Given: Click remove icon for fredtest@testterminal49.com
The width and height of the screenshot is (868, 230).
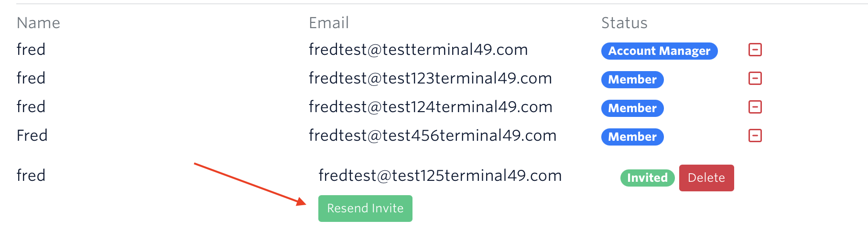Looking at the screenshot, I should pyautogui.click(x=755, y=50).
